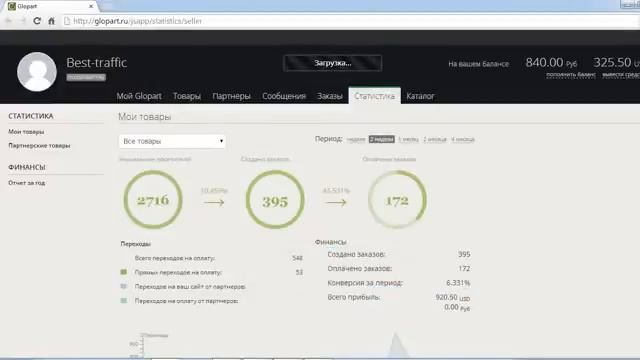640x360 pixels.
Task: Open Партнерские товары in the sidebar
Action: click(39, 146)
